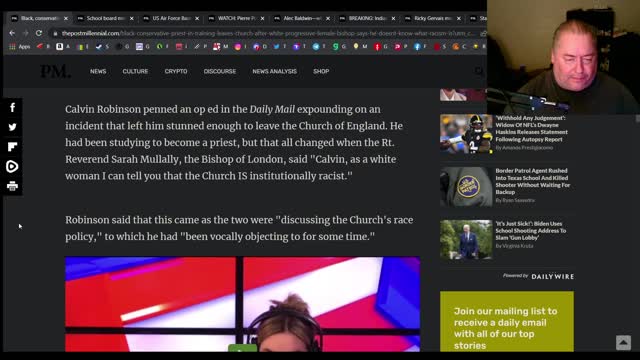Click the NFL player article thumbnail
640x360 pixels.
466,134
